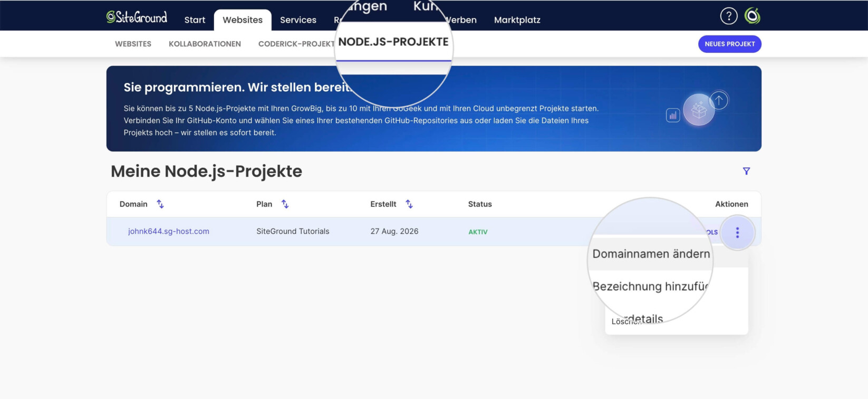The height and width of the screenshot is (399, 868).
Task: Open the johnk644.sg-host.com domain link
Action: [x=169, y=231]
